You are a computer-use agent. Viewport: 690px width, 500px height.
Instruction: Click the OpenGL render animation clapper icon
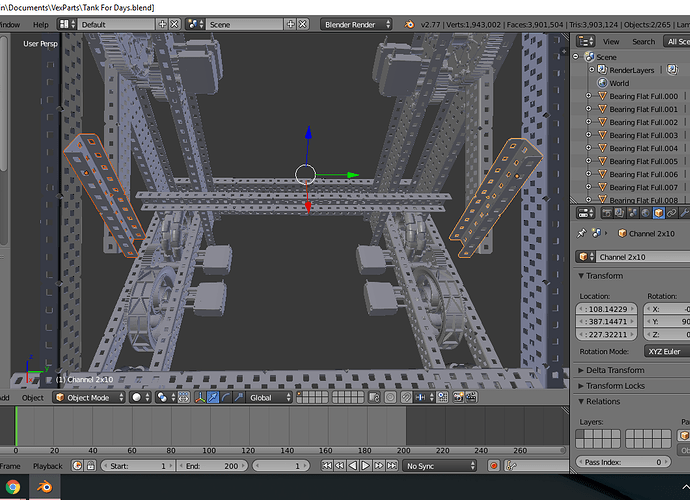point(471,397)
